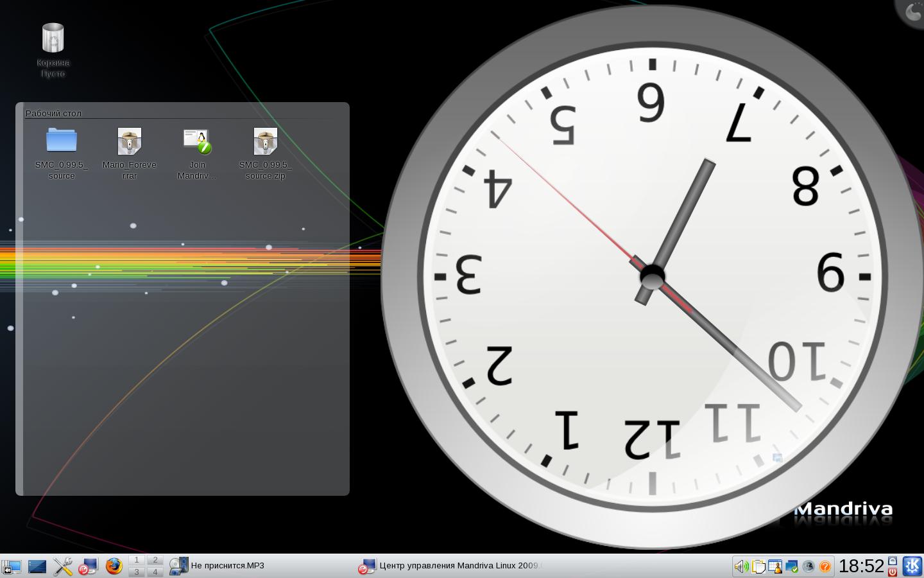This screenshot has width=924, height=578.
Task: Click the Рабочий стол folder view title
Action: 53,113
